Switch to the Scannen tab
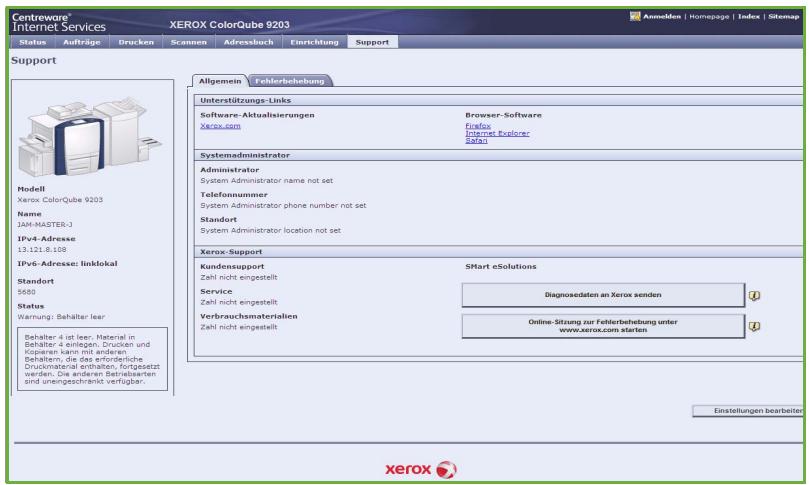The height and width of the screenshot is (485, 809). [188, 42]
